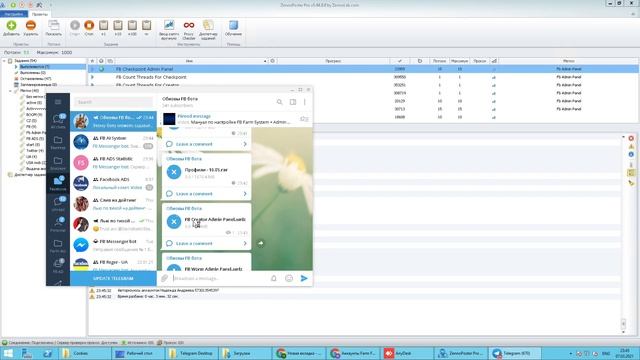The width and height of the screenshot is (640, 360).
Task: Click the infinity tries clipboard icon
Action: (147, 25)
